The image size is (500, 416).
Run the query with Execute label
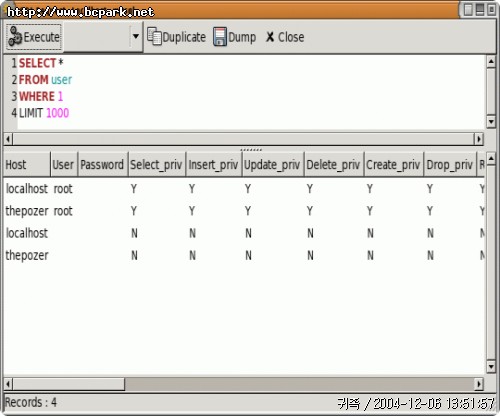tap(42, 37)
